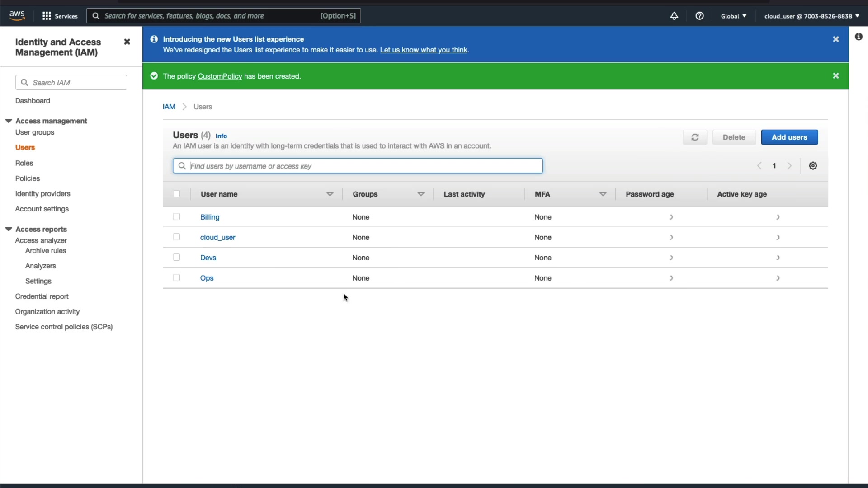Open the info panel icon at far right

tap(859, 37)
